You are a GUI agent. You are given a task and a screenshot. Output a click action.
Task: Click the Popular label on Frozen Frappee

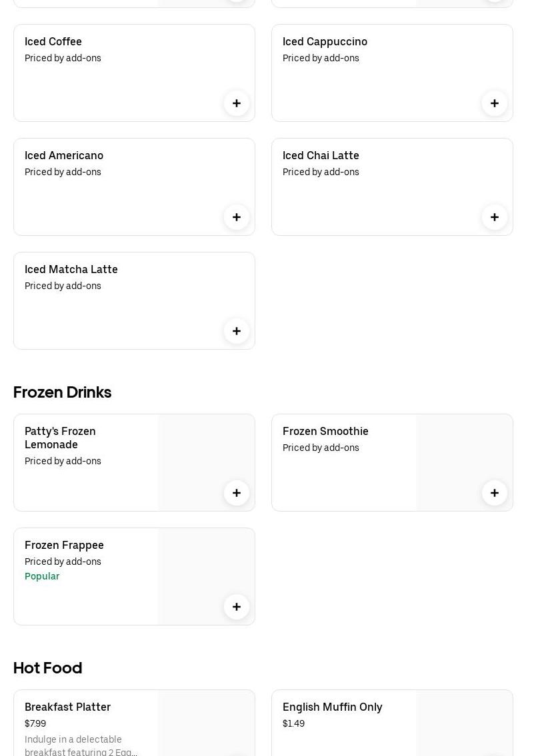[42, 576]
